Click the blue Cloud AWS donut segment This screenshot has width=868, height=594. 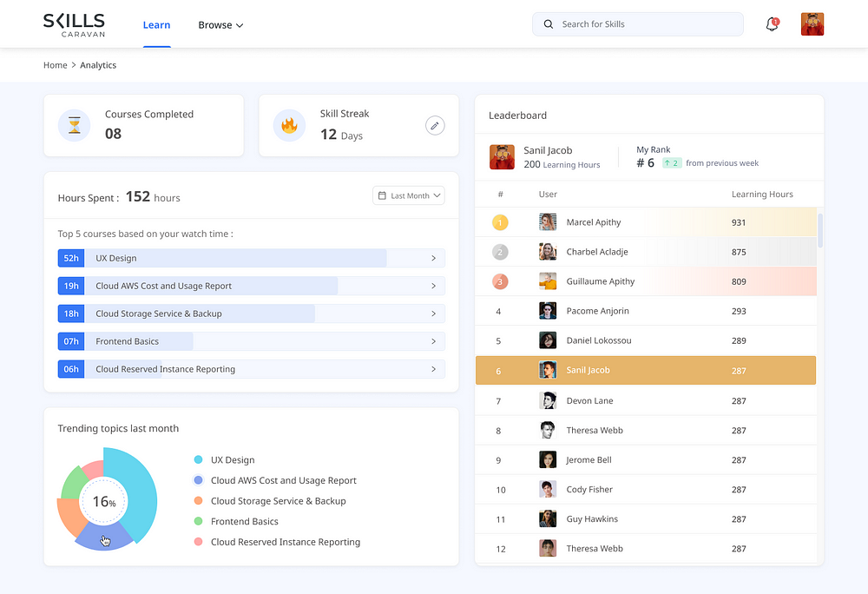[104, 537]
